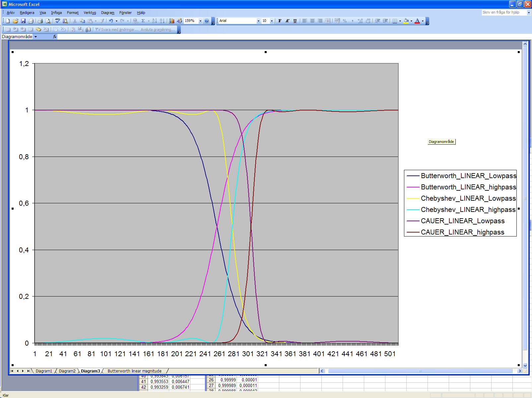Click the help question input field

click(504, 13)
